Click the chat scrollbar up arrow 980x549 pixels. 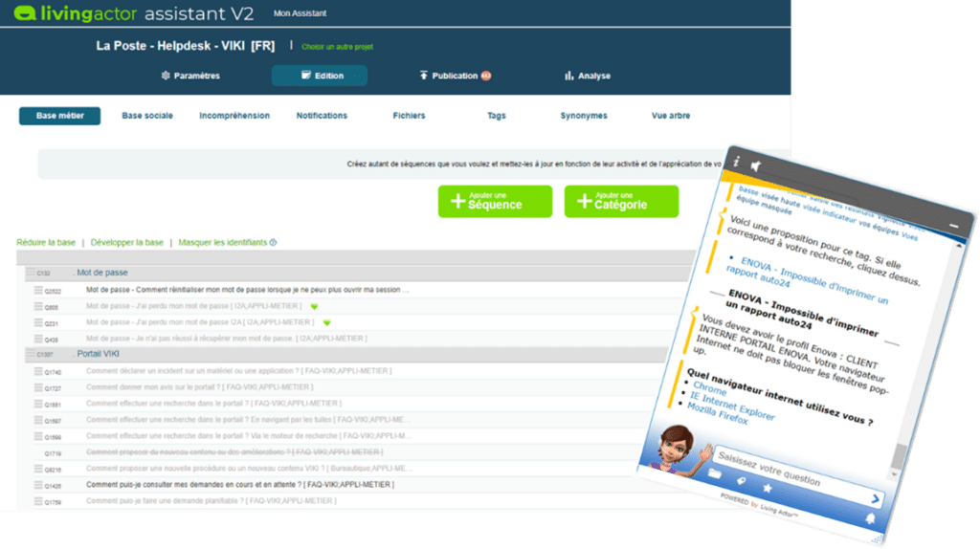tap(958, 246)
